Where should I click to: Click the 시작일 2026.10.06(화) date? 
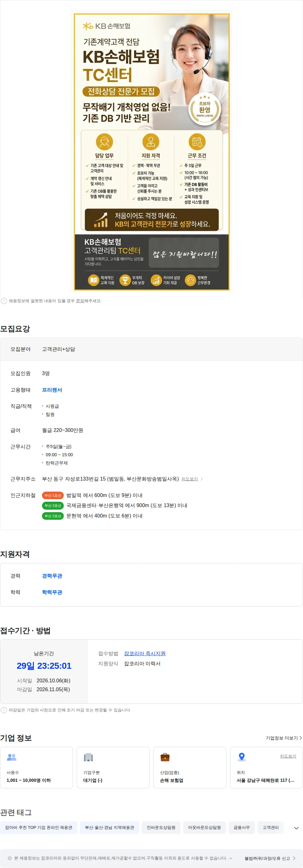click(x=53, y=681)
